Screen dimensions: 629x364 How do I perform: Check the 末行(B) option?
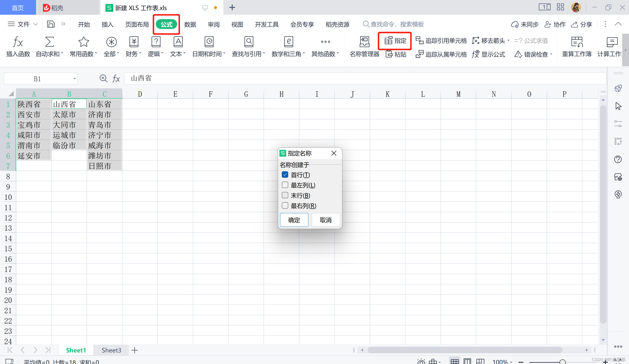click(x=285, y=195)
